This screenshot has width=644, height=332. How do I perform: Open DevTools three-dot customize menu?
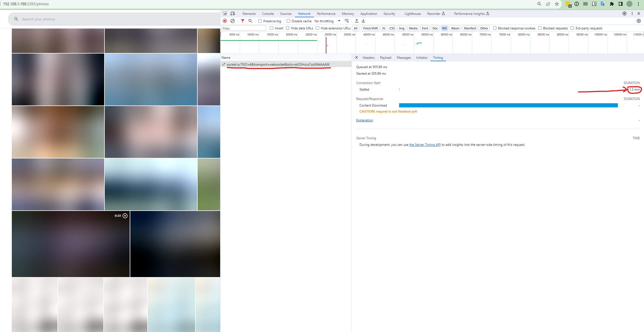click(x=632, y=13)
